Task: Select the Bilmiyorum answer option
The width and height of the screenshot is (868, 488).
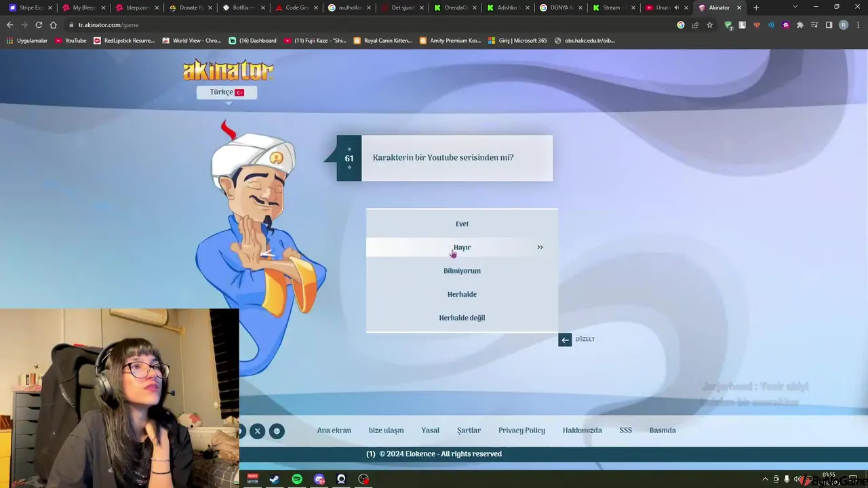Action: click(x=462, y=271)
